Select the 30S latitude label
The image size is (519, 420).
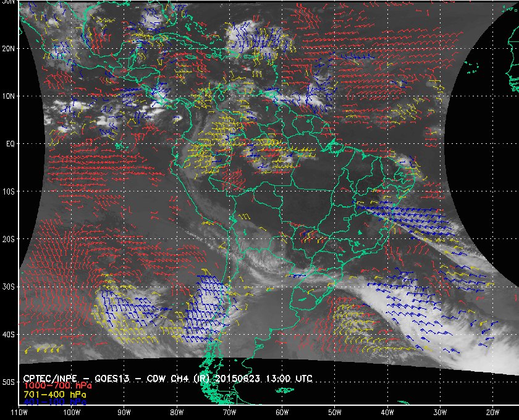tap(9, 287)
